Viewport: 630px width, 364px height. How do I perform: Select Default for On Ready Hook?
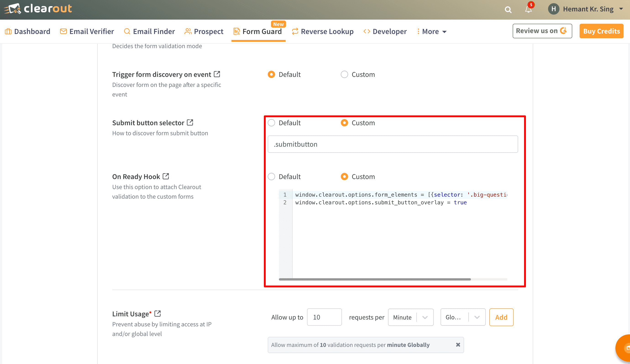point(271,176)
